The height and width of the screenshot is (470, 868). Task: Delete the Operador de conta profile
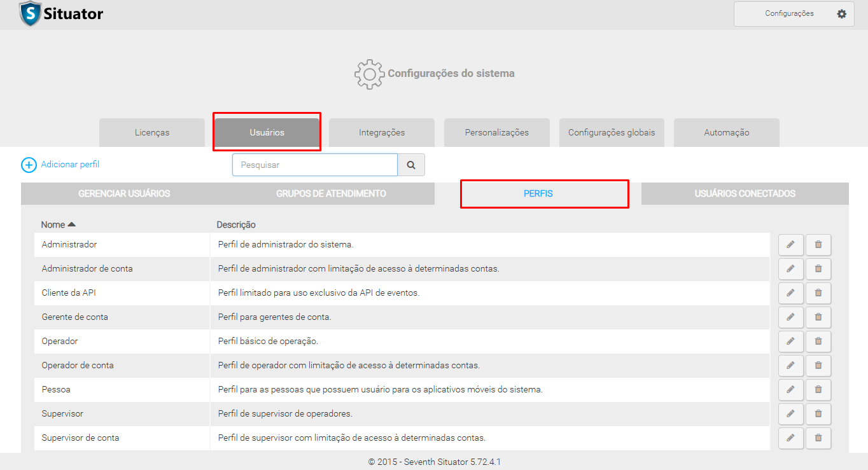[818, 366]
